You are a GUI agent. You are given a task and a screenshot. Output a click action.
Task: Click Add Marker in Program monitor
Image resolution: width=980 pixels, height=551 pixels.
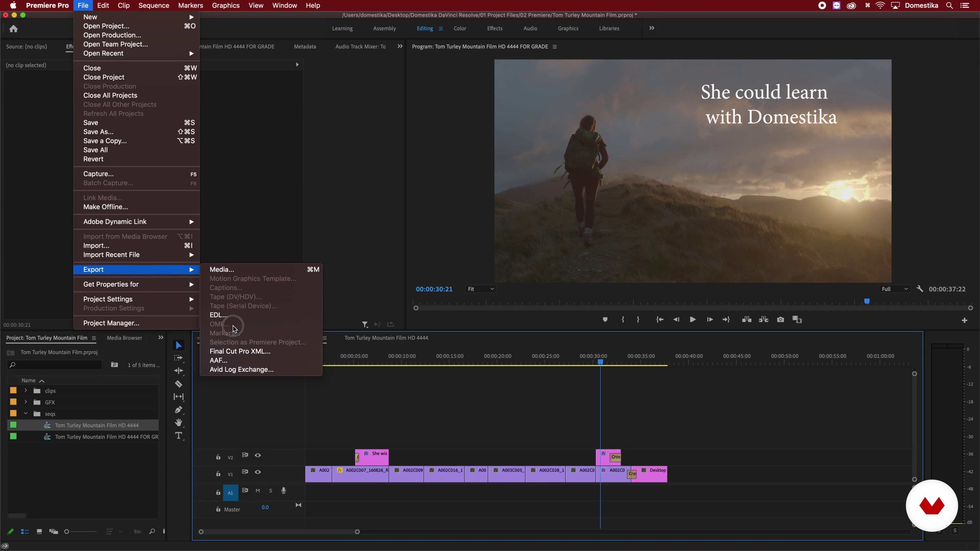pos(605,320)
